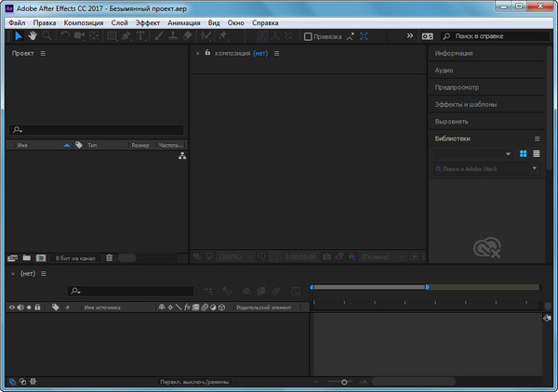Create new folder in Project panel
This screenshot has height=392, width=558.
pyautogui.click(x=27, y=257)
